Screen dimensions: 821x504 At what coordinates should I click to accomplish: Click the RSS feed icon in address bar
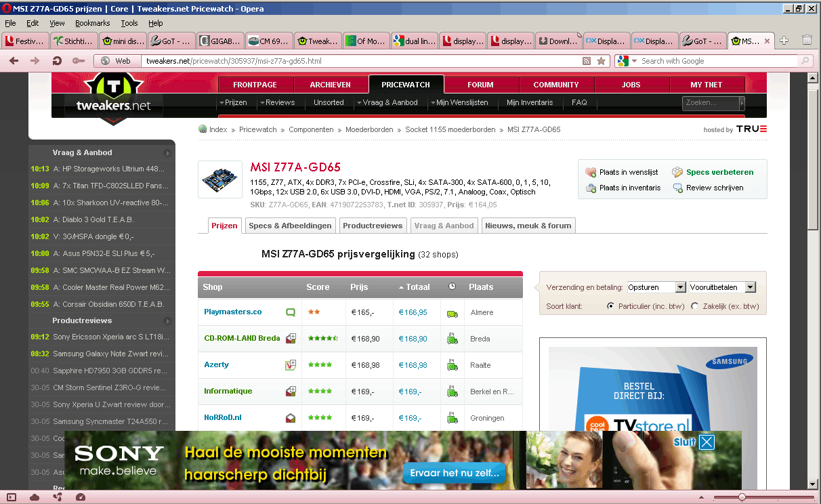[587, 61]
